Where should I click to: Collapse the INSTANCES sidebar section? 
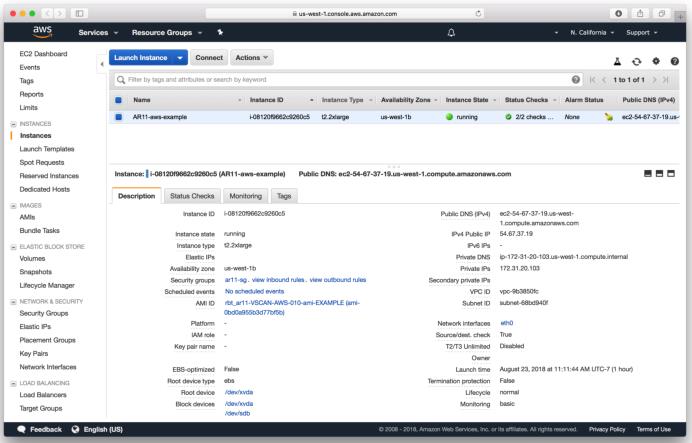13,124
